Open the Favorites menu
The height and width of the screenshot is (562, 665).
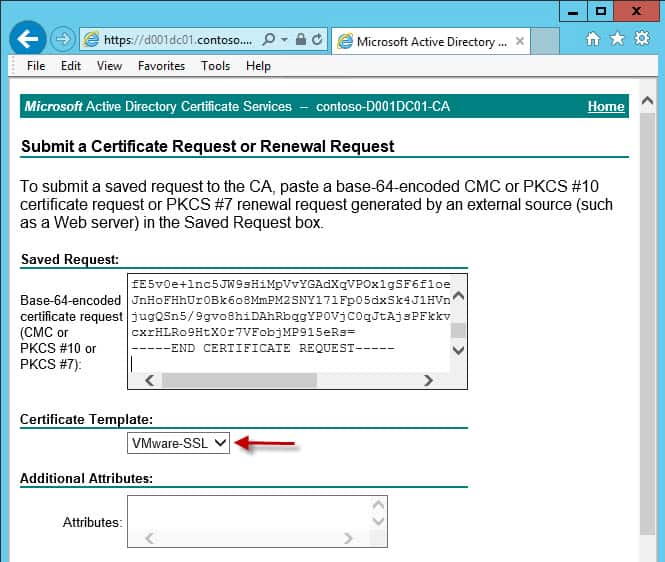pos(161,66)
